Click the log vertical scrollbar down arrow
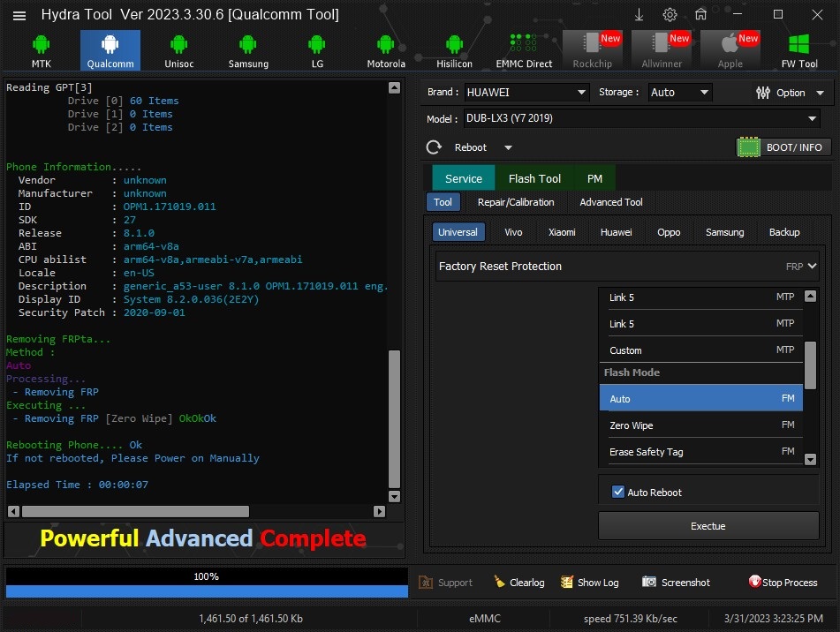 click(x=394, y=496)
